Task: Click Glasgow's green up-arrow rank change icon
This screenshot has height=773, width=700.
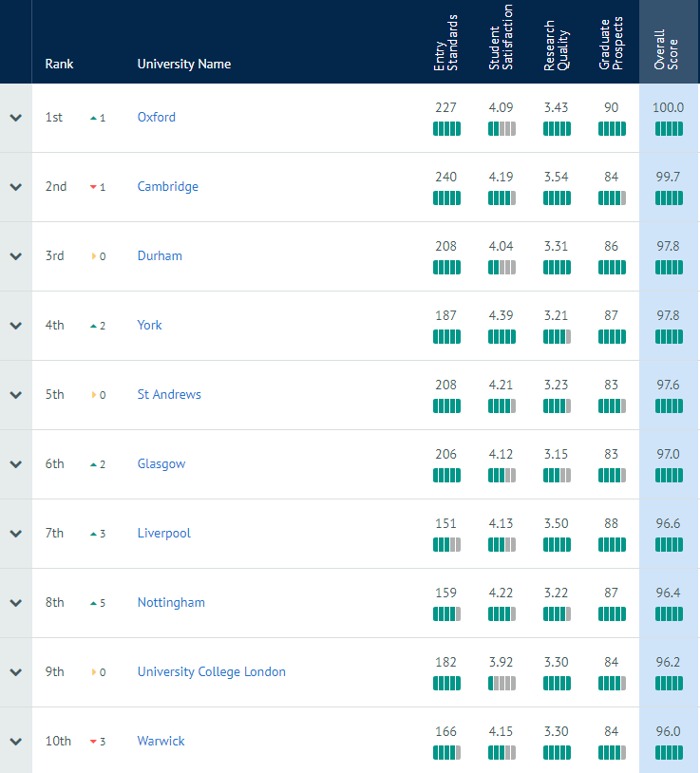Action: click(x=93, y=464)
